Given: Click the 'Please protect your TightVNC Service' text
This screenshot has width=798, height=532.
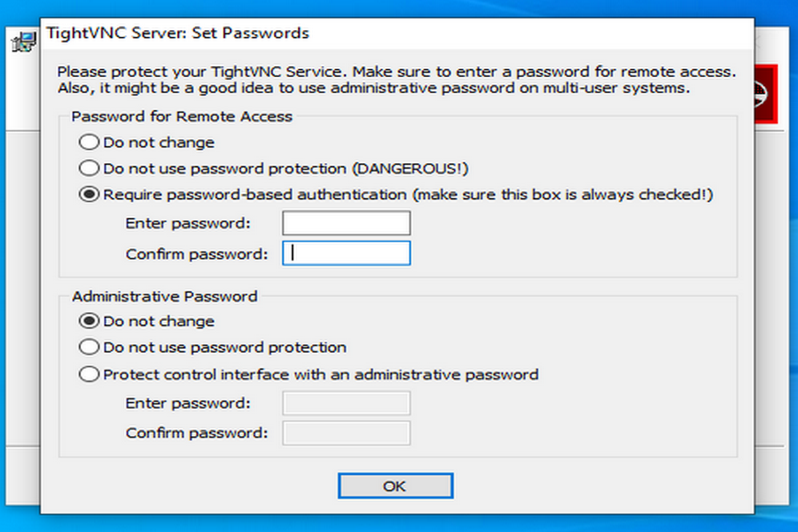Looking at the screenshot, I should (396, 71).
